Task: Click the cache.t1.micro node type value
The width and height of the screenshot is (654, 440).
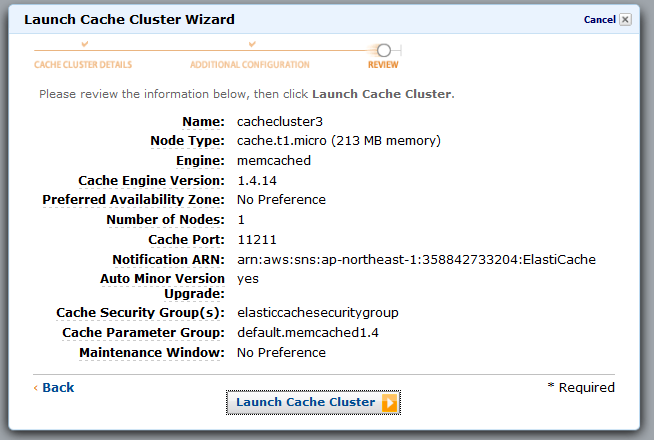Action: click(339, 141)
